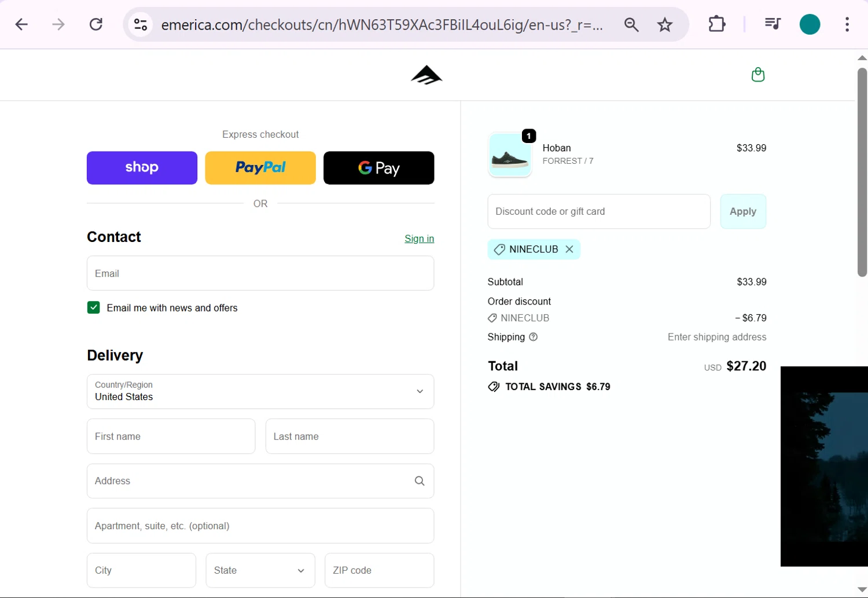The width and height of the screenshot is (868, 598).
Task: Click the total amount $27.20
Action: (x=746, y=366)
